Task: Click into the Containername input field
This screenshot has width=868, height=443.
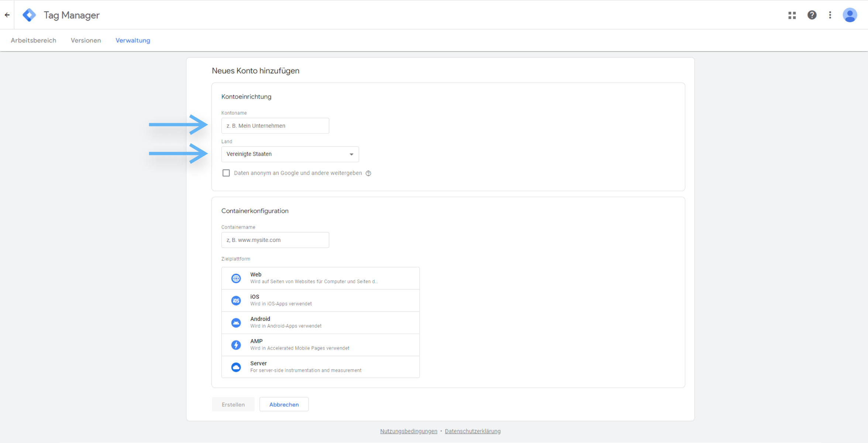Action: (275, 240)
